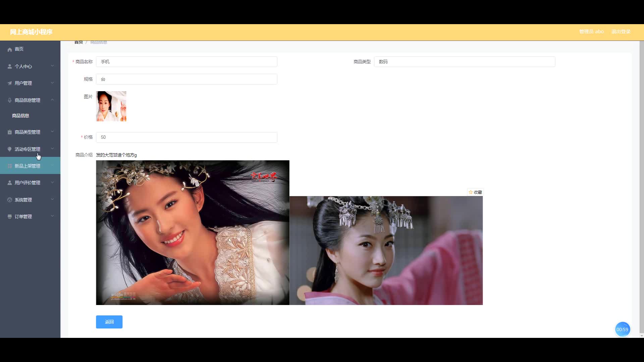Select the 新品上架管理 menu item
The height and width of the screenshot is (362, 644).
click(x=30, y=166)
